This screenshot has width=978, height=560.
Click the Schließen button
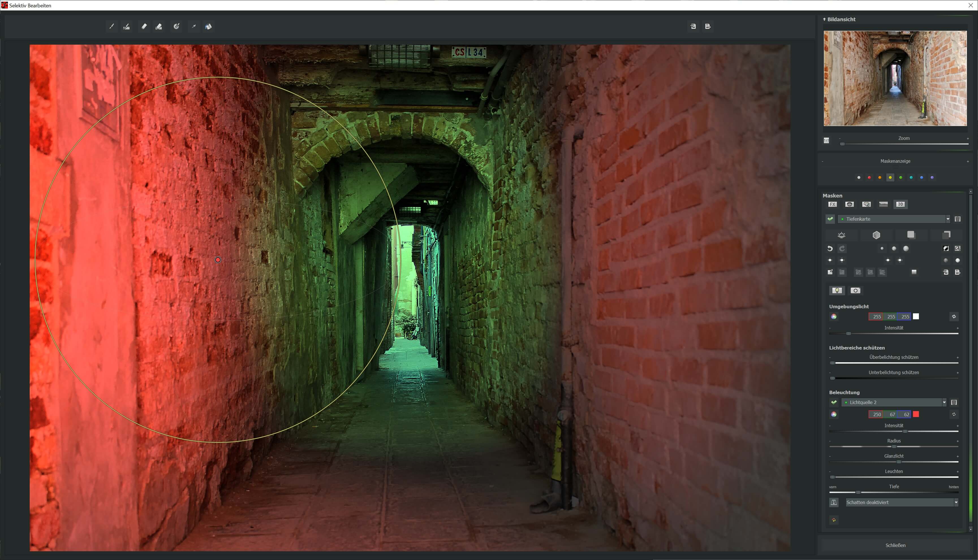tap(895, 545)
